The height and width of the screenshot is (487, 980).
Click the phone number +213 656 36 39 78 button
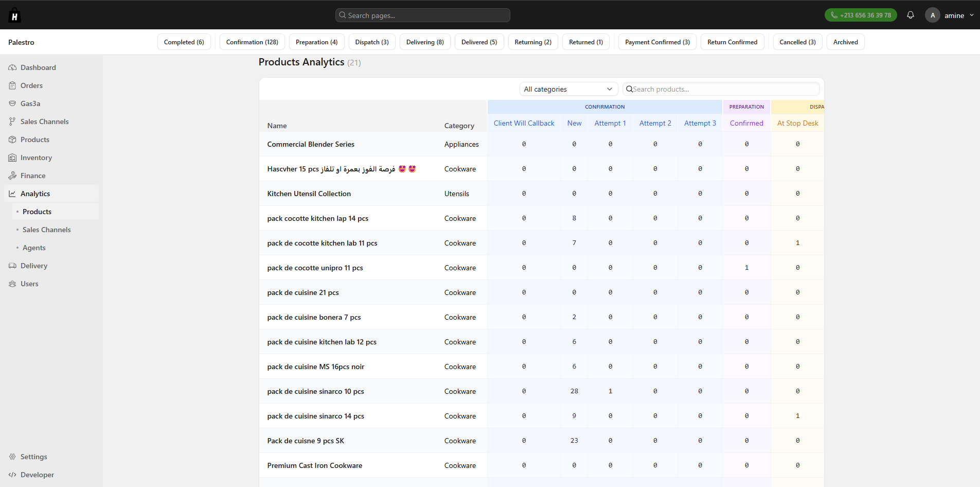click(861, 15)
